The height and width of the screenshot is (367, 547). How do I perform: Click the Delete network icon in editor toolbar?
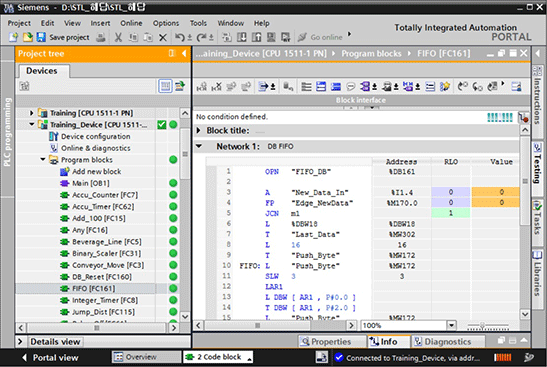tap(216, 86)
